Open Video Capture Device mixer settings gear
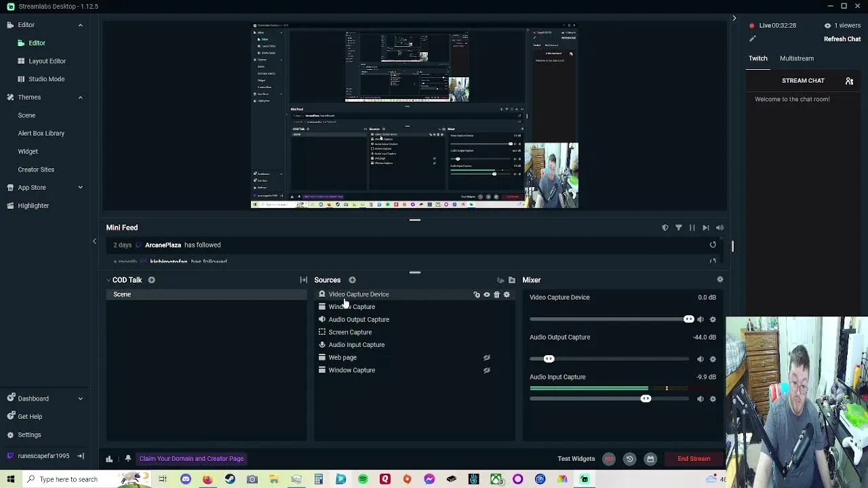868x488 pixels. pyautogui.click(x=713, y=319)
